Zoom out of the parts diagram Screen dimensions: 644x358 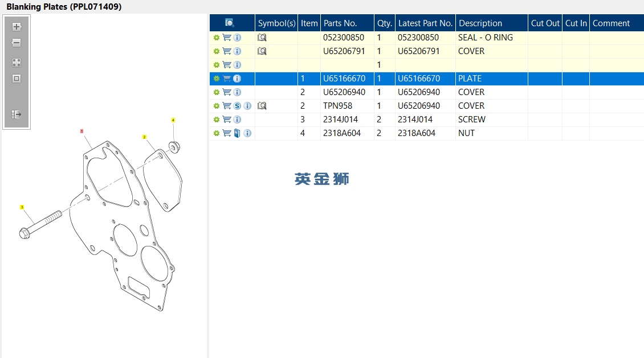pyautogui.click(x=17, y=43)
